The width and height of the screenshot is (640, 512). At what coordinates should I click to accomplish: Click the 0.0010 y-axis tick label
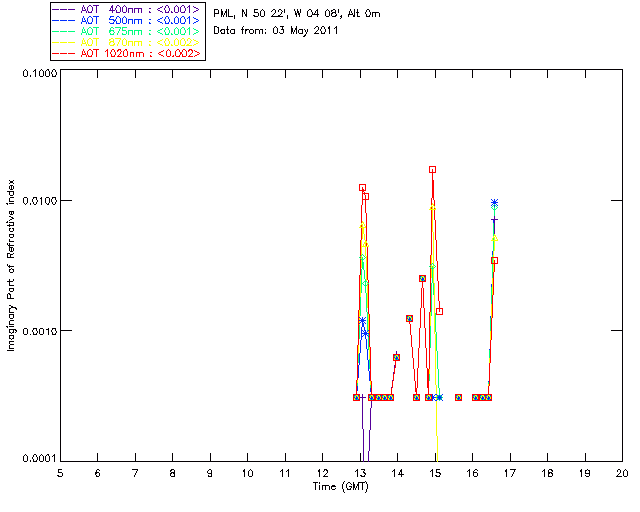coord(39,331)
